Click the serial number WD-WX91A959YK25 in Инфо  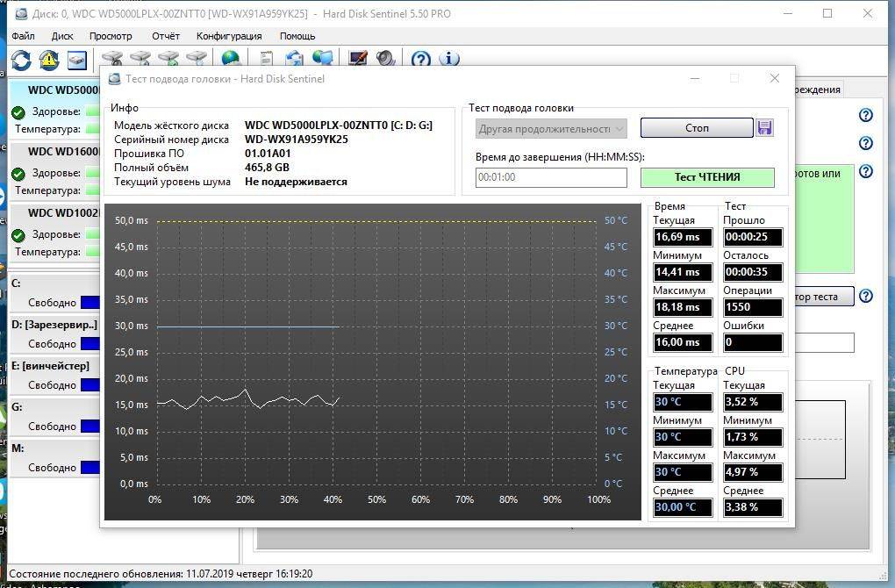click(x=297, y=140)
